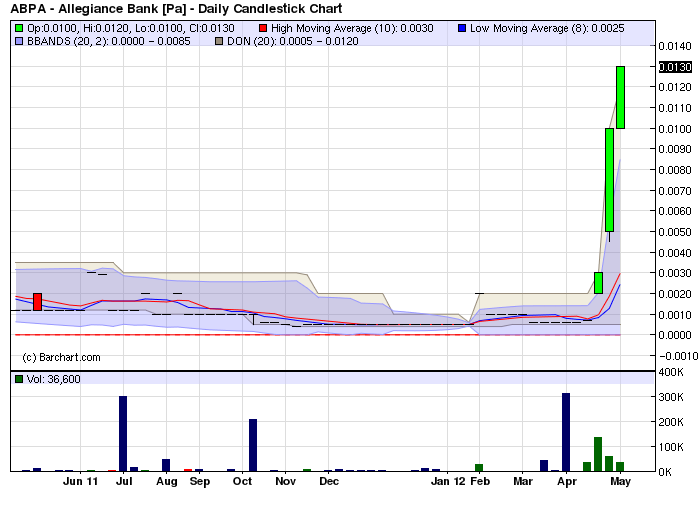This screenshot has width=700, height=512.
Task: Click the 0.0100 price axis label
Action: (675, 129)
